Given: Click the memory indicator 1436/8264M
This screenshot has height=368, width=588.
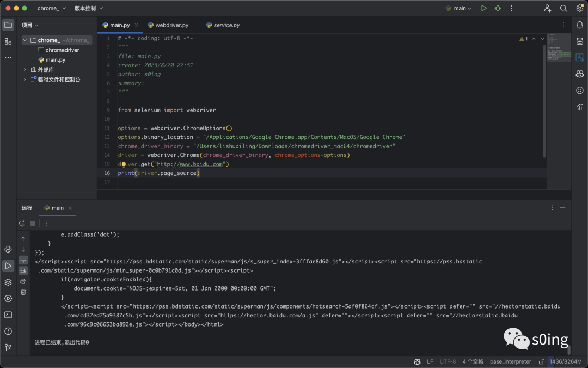Looking at the screenshot, I should click(x=566, y=361).
